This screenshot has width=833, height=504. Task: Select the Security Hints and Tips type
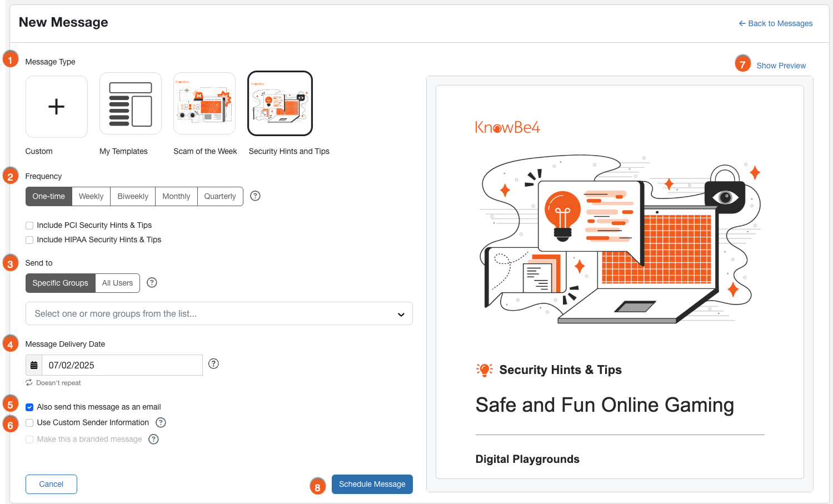pyautogui.click(x=280, y=103)
